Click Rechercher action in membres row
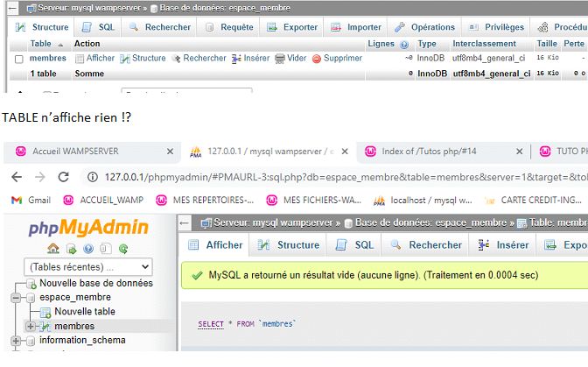Viewport: 588px width, 367px height. [x=199, y=58]
